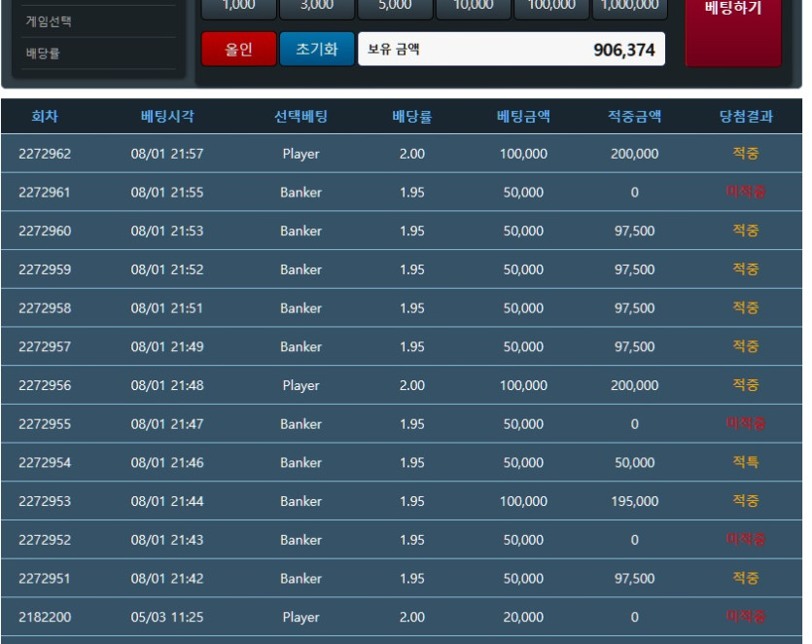Click the 적중금액 column header
Screen dimensions: 812x644
[x=634, y=116]
